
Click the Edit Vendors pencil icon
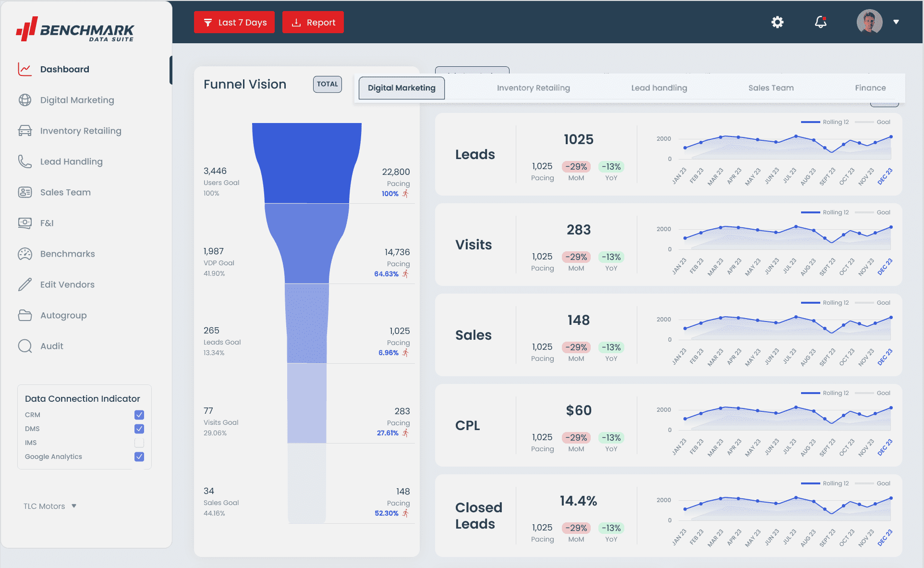coord(25,284)
